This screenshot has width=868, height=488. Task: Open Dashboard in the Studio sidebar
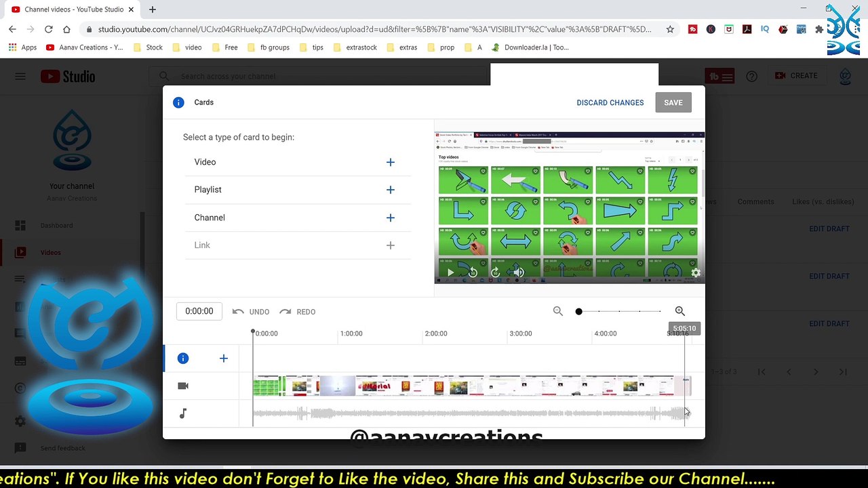[56, 225]
